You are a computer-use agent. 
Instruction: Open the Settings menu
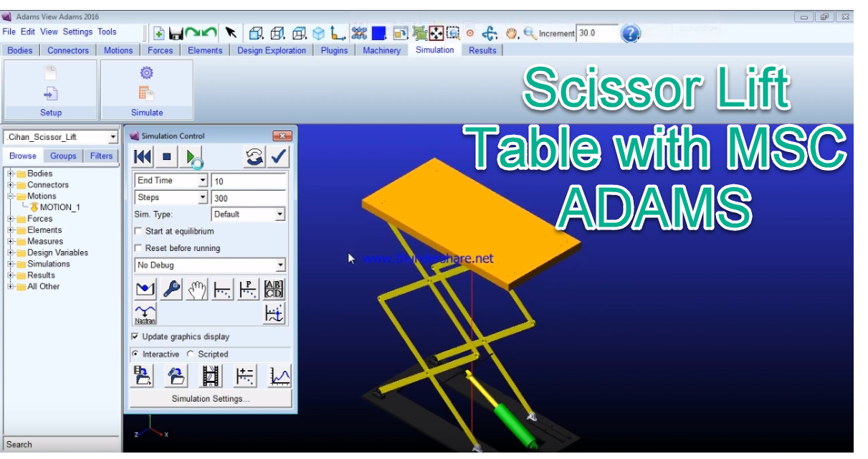click(x=77, y=32)
